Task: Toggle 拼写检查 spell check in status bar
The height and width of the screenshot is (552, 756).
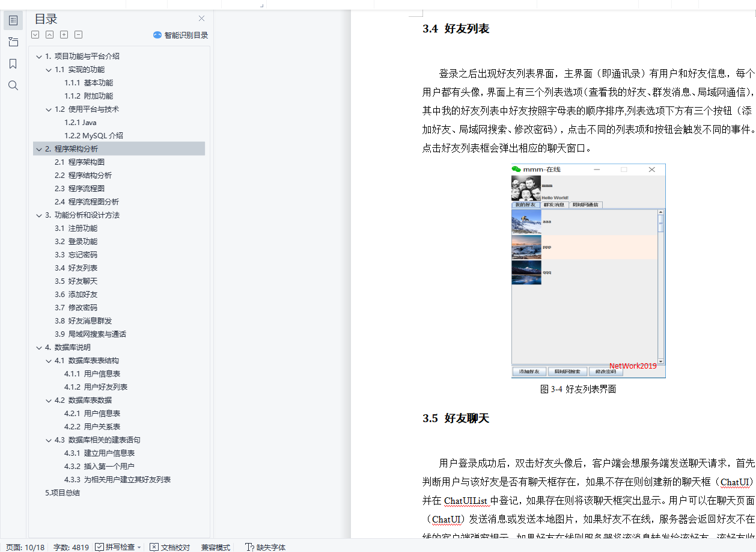Action: tap(115, 547)
